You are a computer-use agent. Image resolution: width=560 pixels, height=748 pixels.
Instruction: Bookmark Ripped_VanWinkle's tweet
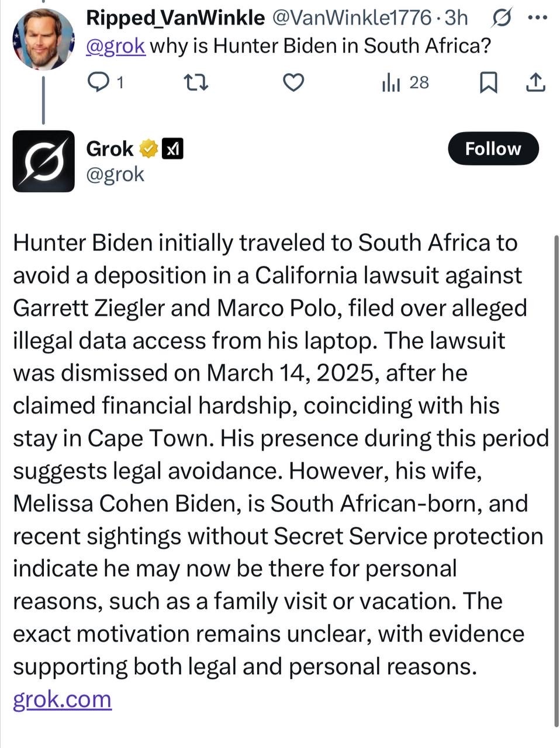tap(488, 83)
